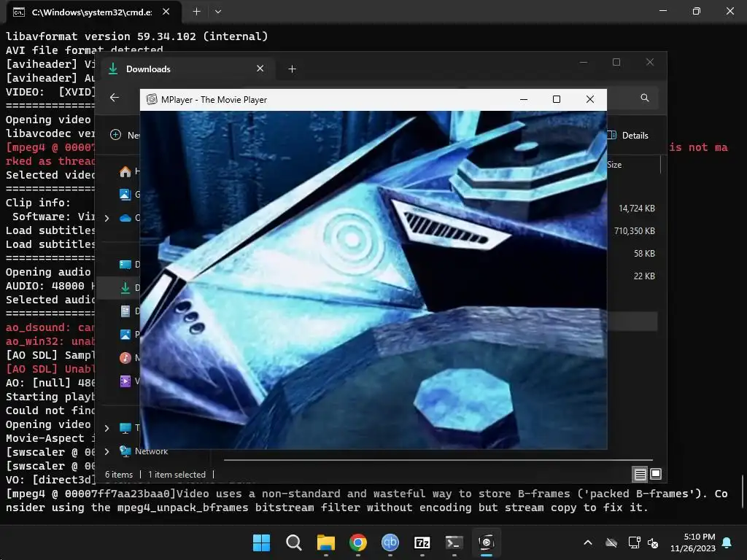Select the file sized 710,350 KB

tap(634, 231)
